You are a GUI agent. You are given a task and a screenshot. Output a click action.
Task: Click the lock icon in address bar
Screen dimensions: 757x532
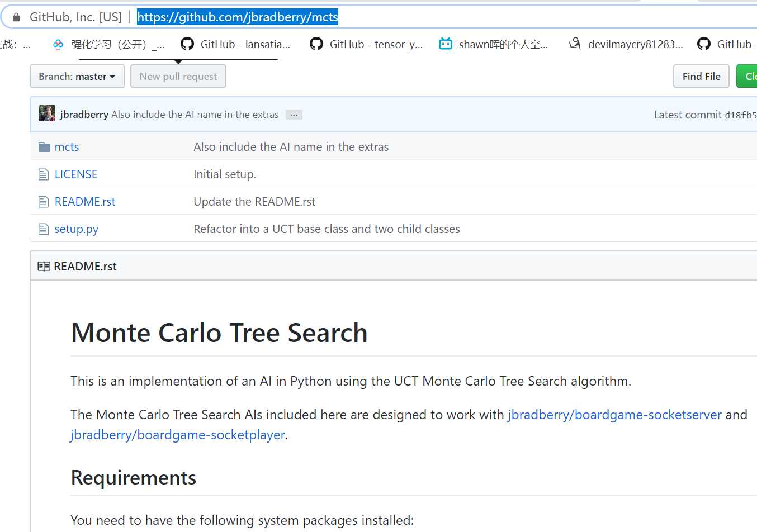pos(16,17)
